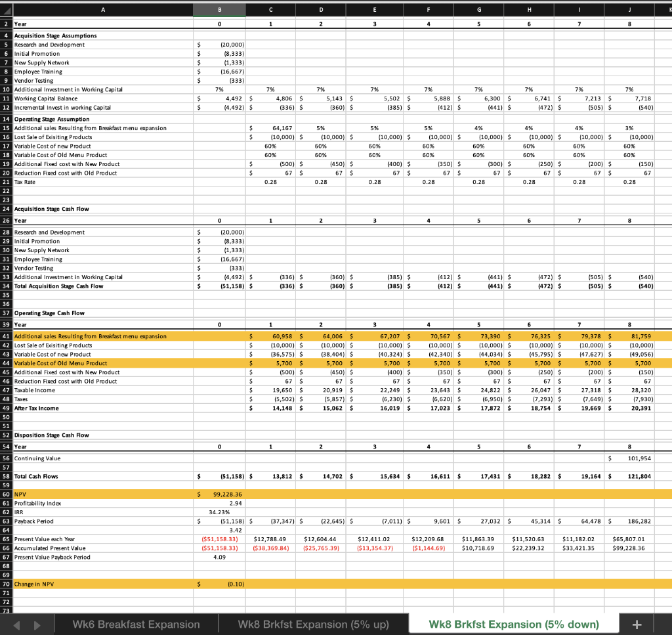Select column B by its header
Screen dimensions: 672x635
[219, 9]
